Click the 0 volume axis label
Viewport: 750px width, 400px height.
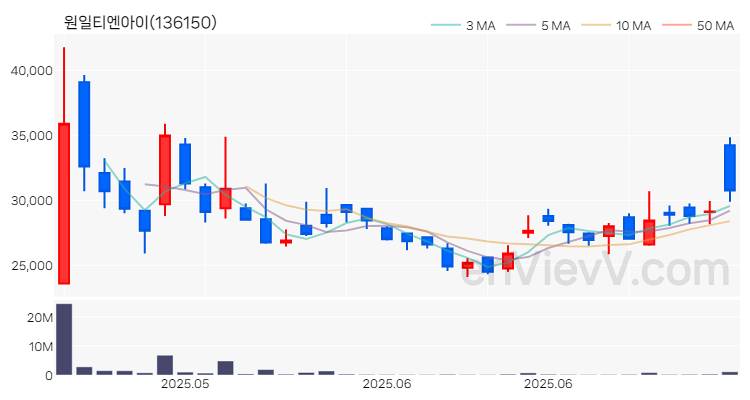[49, 376]
